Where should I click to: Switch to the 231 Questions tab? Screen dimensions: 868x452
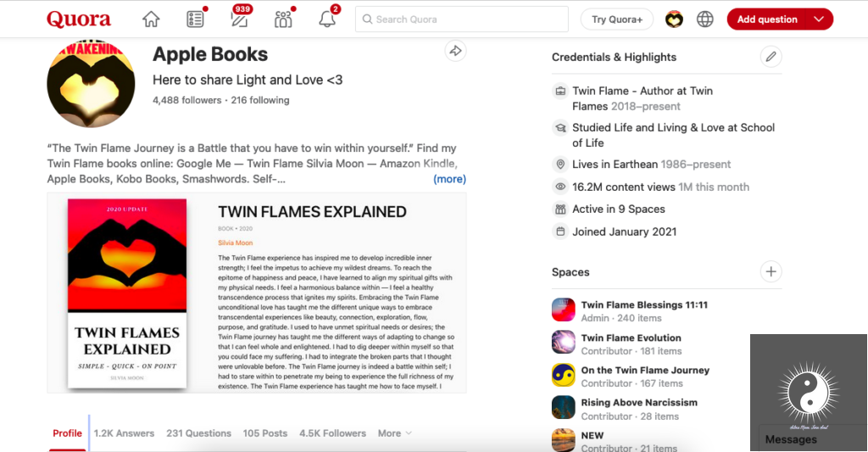pos(198,433)
